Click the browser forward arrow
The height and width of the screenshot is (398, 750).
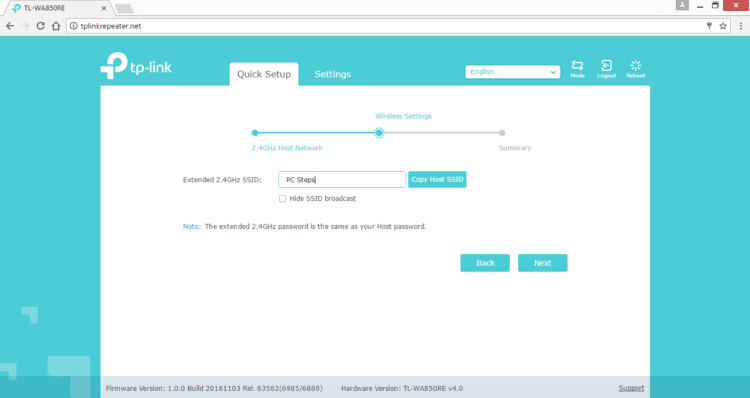(25, 26)
